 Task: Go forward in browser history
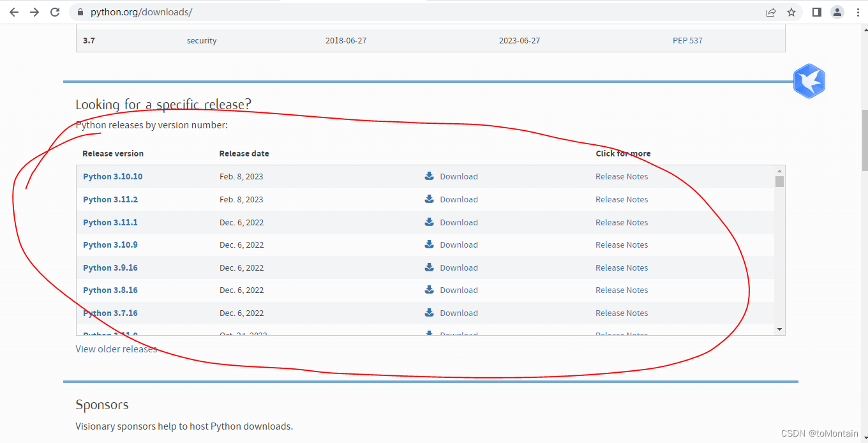tap(34, 12)
